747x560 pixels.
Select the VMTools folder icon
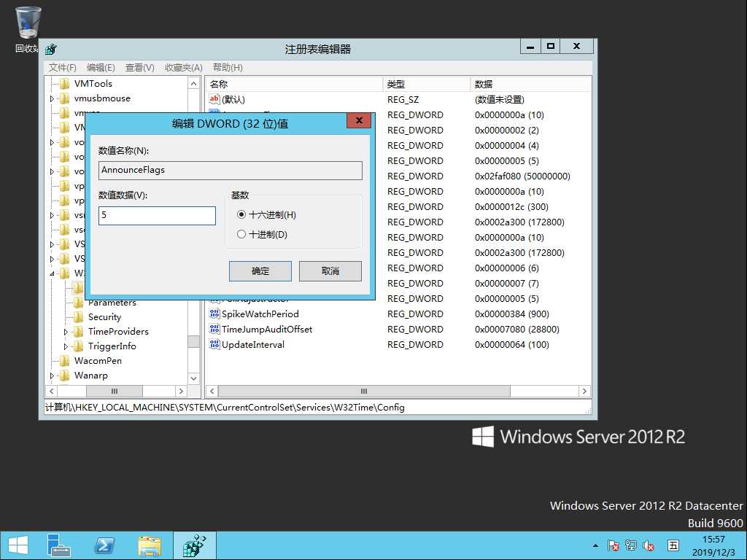(x=65, y=84)
